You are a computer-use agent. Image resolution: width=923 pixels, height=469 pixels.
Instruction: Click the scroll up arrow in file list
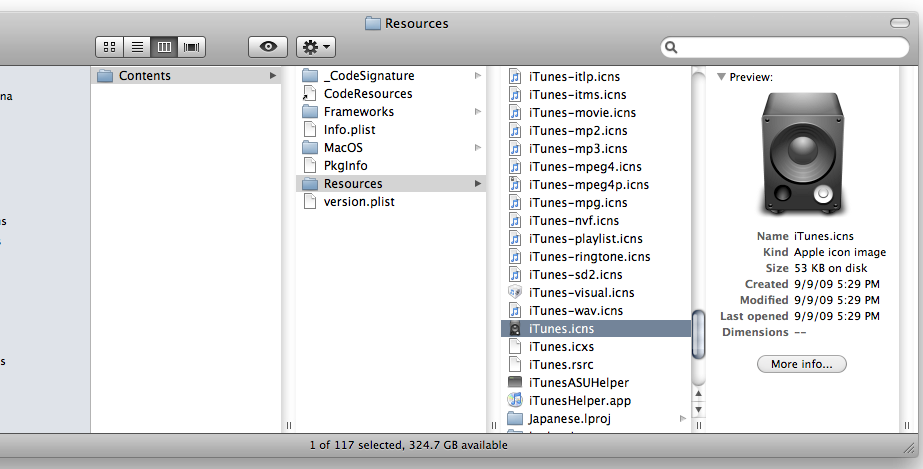click(698, 394)
